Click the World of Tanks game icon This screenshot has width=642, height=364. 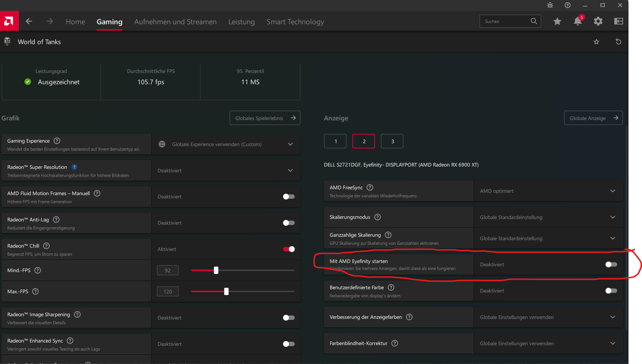pyautogui.click(x=7, y=42)
